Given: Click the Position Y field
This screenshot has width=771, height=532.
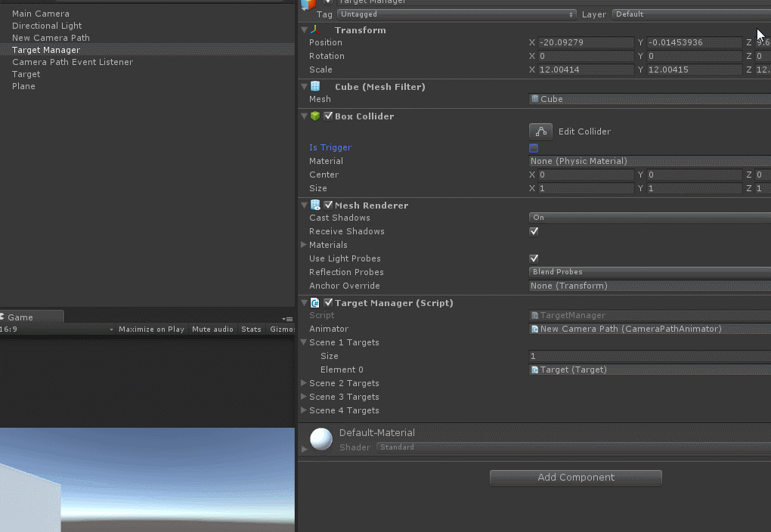Looking at the screenshot, I should 695,42.
